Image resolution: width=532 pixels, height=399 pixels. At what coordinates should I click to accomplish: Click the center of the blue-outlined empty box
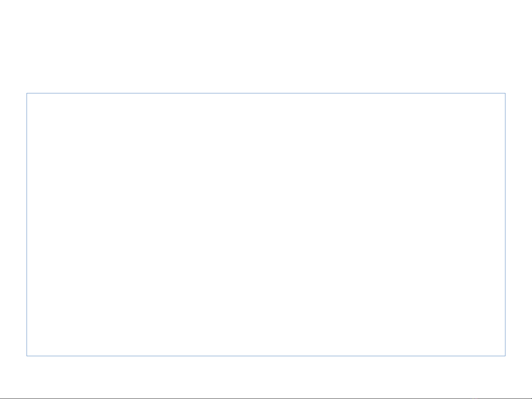[266, 224]
